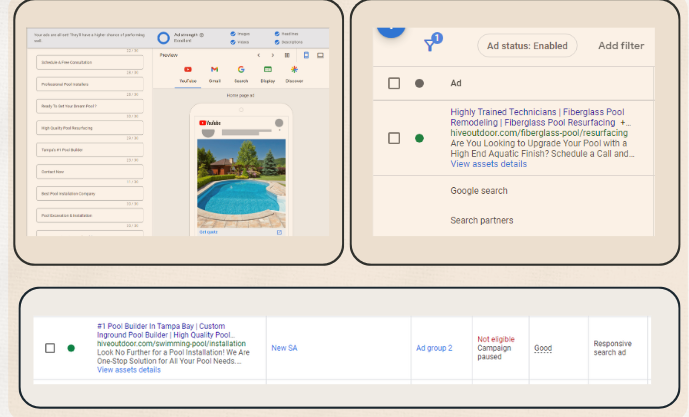Open the Ad group 2 link
This screenshot has width=689, height=417.
(x=434, y=348)
